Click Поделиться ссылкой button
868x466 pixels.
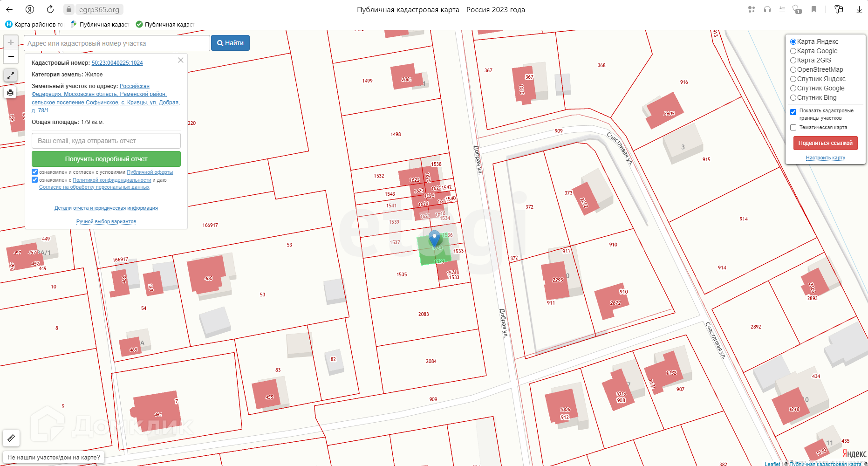(x=825, y=143)
